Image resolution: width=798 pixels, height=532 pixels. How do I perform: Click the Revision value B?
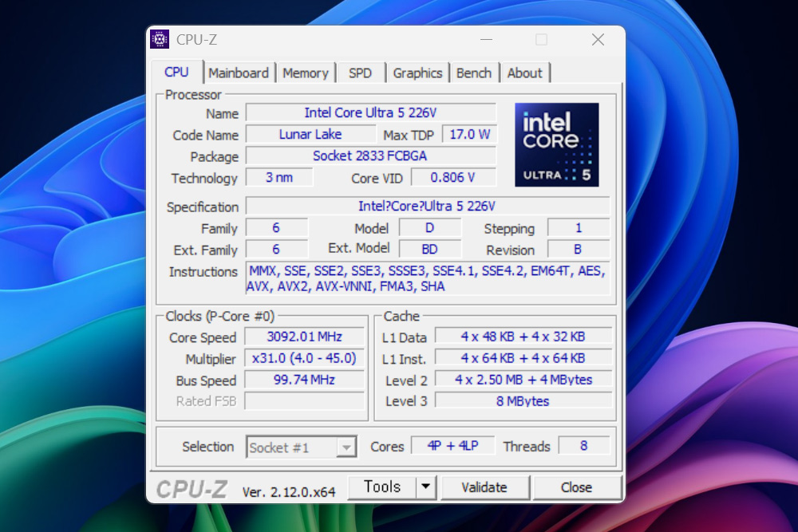[x=579, y=249]
